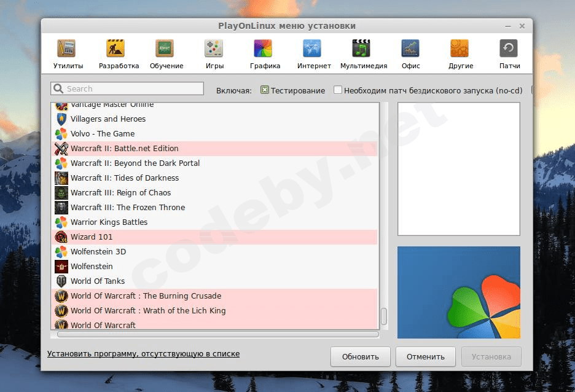Select Warcraft III: The Frozen Throne text
Screen dimensions: 575x392
point(128,208)
